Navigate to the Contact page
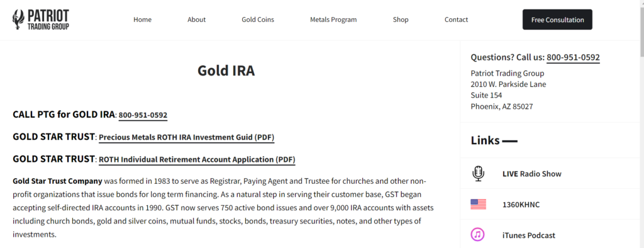Viewport: 644px width, 248px height. [457, 20]
